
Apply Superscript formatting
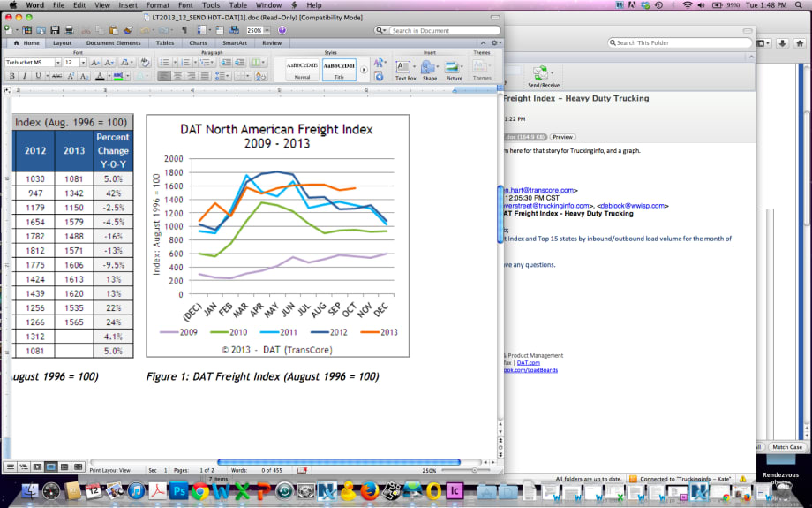[71, 76]
